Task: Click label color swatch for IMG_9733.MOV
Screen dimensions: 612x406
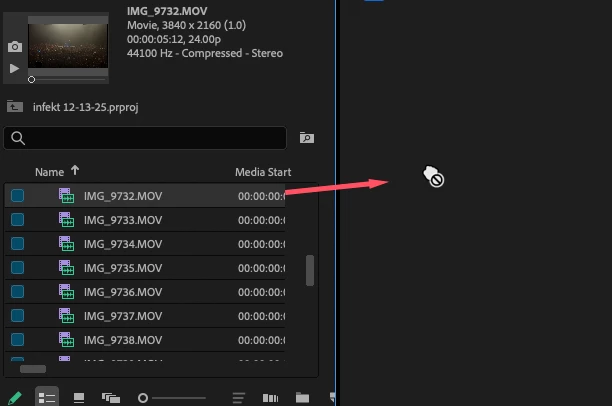Action: click(x=18, y=220)
